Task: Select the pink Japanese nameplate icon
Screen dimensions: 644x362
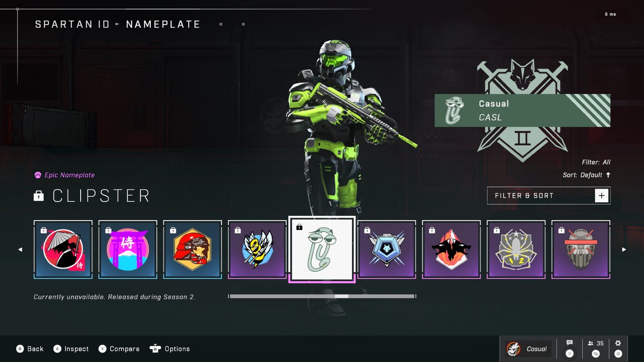Action: coord(127,249)
